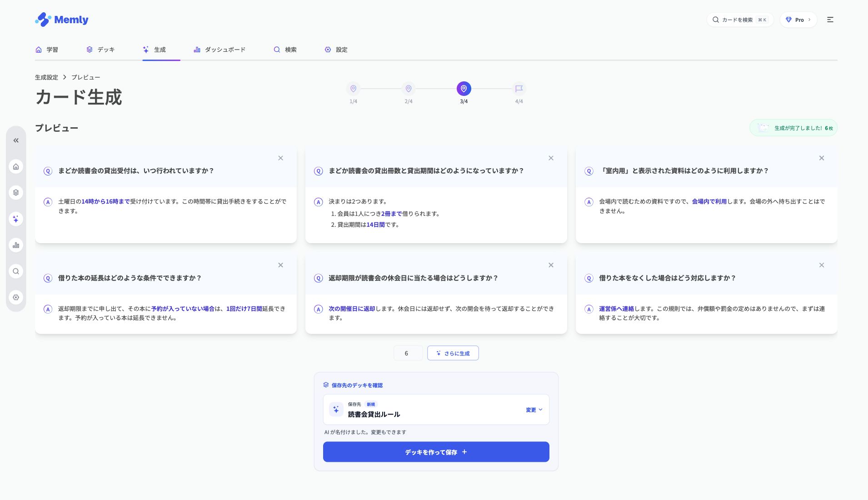Viewport: 868px width, 500px height.
Task: Click question 借りた本をなくした場合はどう対応しますか？
Action: [x=667, y=278]
